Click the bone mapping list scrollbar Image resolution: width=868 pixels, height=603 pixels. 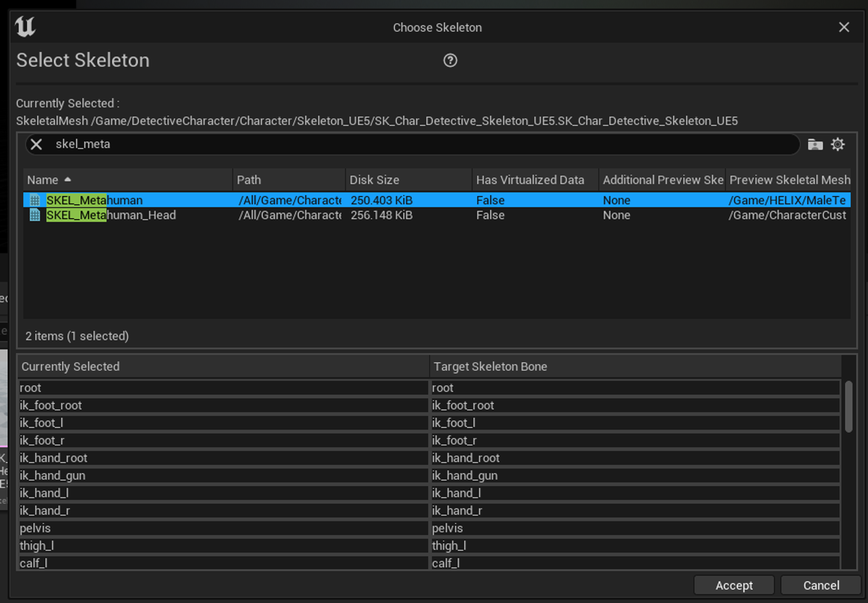click(x=848, y=406)
